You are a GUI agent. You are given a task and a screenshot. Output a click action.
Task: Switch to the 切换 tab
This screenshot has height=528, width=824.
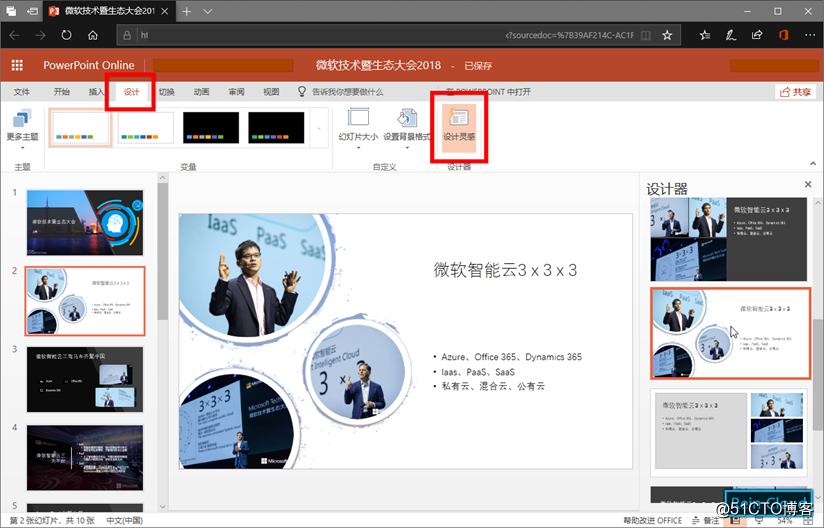[167, 92]
